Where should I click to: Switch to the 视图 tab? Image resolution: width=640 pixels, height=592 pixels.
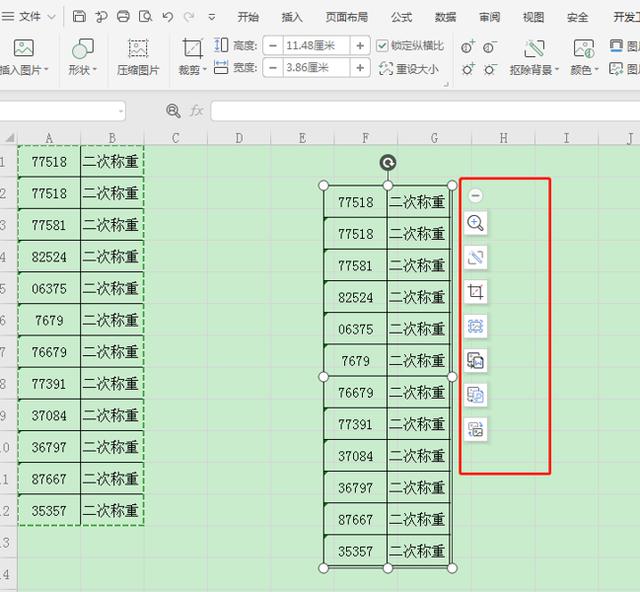point(533,17)
